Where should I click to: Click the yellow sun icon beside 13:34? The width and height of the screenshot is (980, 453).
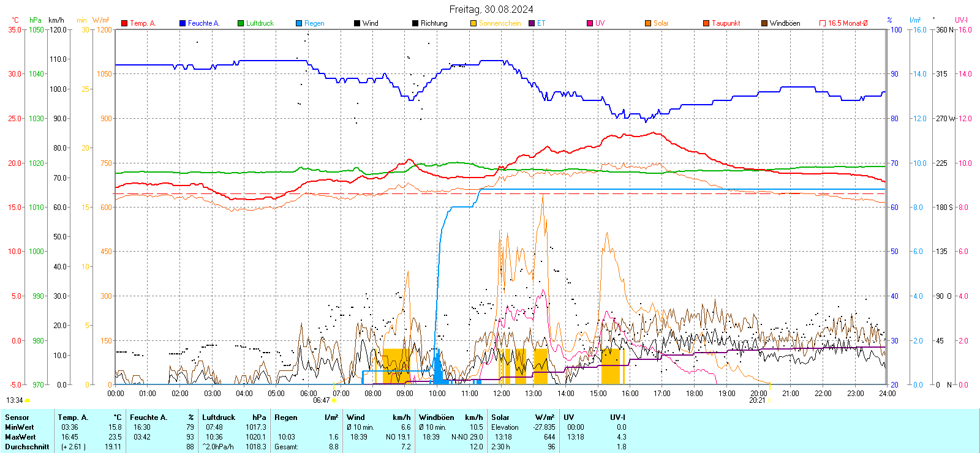coord(28,400)
